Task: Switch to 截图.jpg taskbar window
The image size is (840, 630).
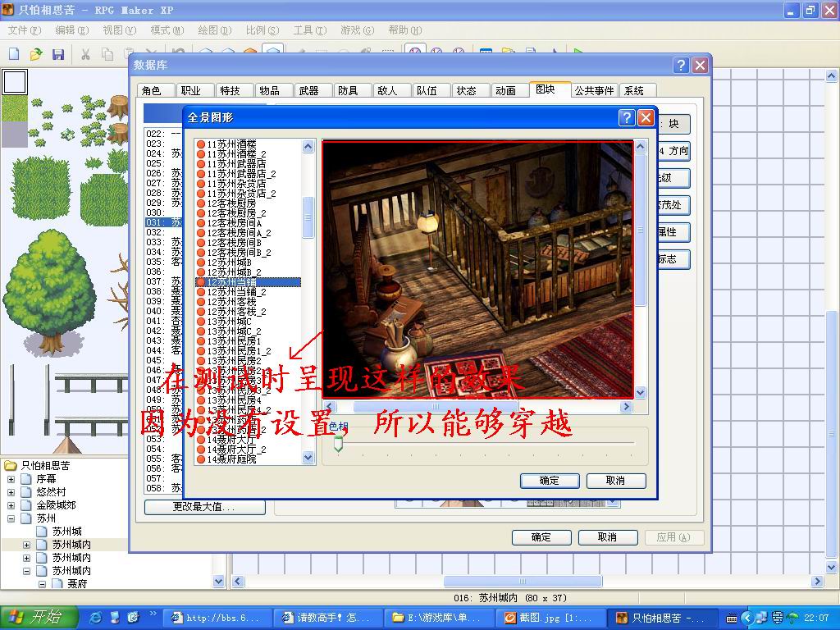Action: click(550, 619)
